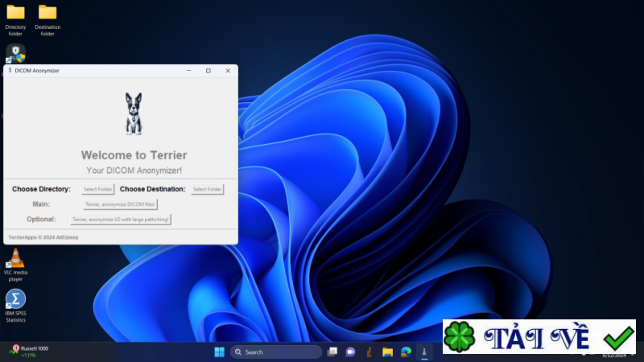
Task: Open the Windows Start menu
Action: [x=219, y=352]
